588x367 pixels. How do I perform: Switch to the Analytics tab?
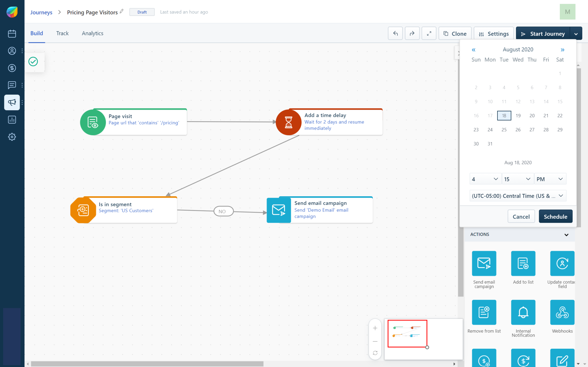92,33
